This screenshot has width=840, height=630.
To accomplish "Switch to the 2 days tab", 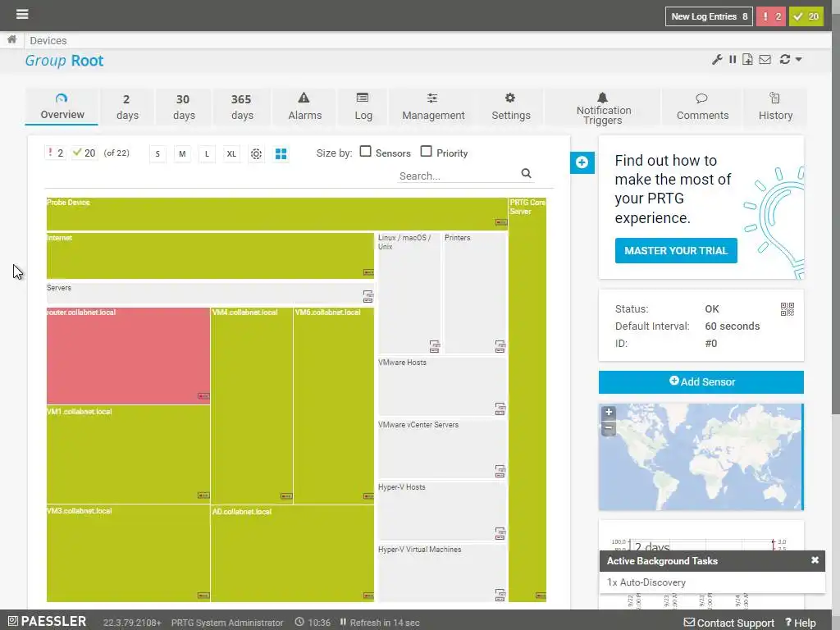I will 127,107.
